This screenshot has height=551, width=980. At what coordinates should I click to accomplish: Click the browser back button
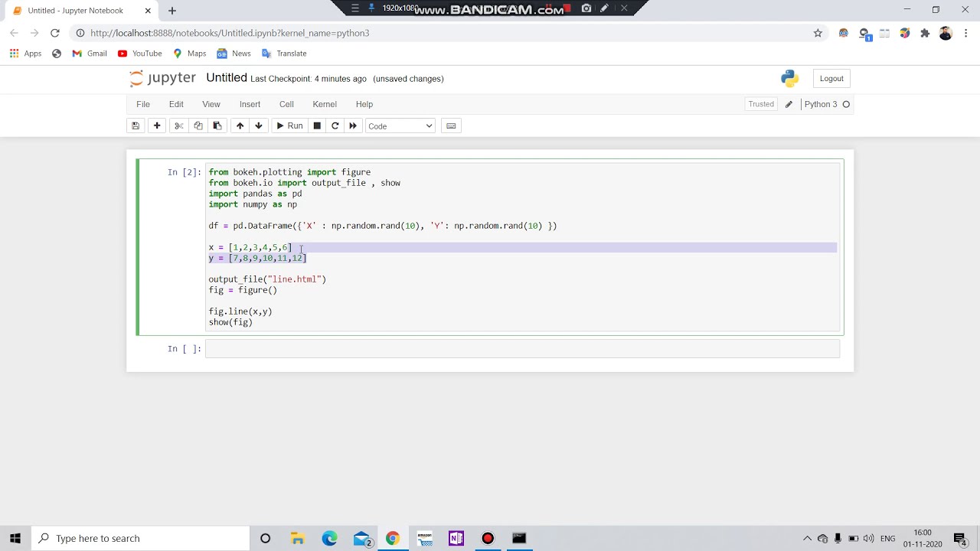coord(14,33)
